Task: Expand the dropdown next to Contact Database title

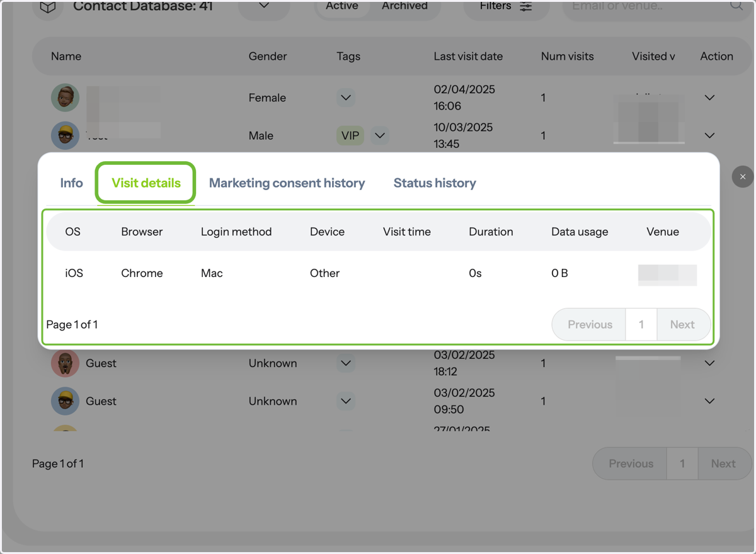Action: click(264, 6)
